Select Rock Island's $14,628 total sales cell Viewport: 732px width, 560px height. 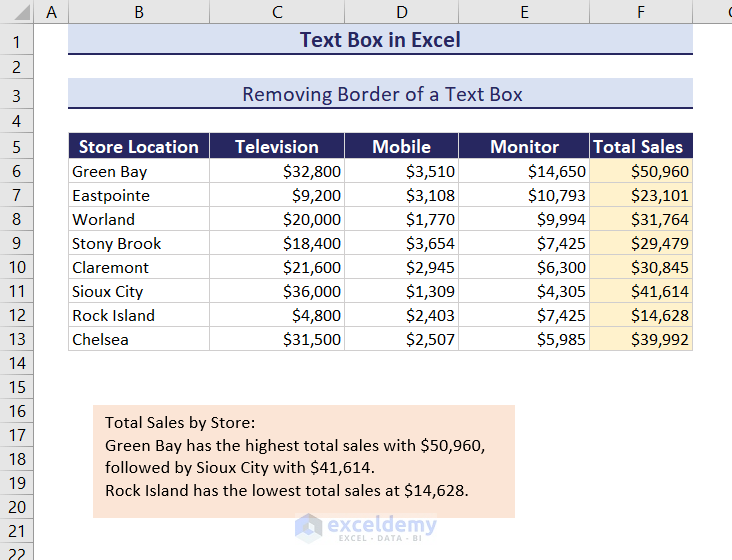point(640,315)
